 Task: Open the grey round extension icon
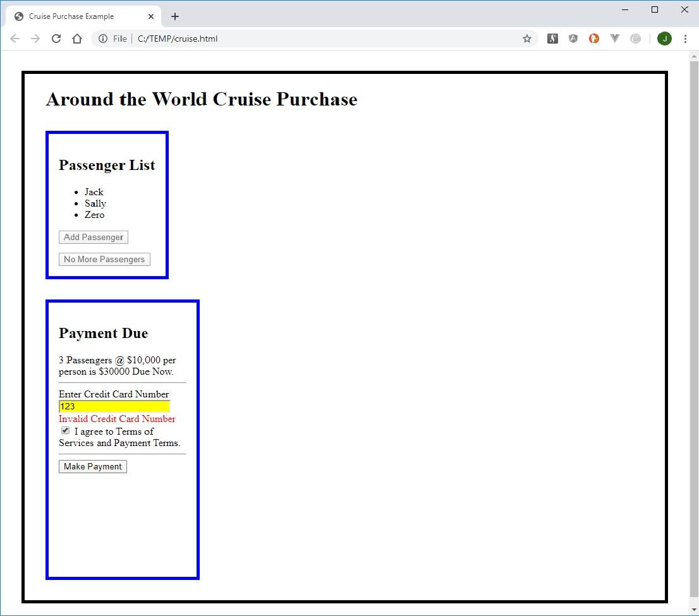tap(636, 39)
